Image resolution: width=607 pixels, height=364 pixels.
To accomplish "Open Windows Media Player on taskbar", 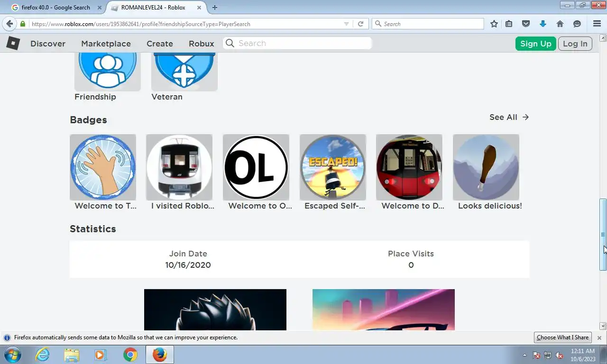I will (x=100, y=355).
